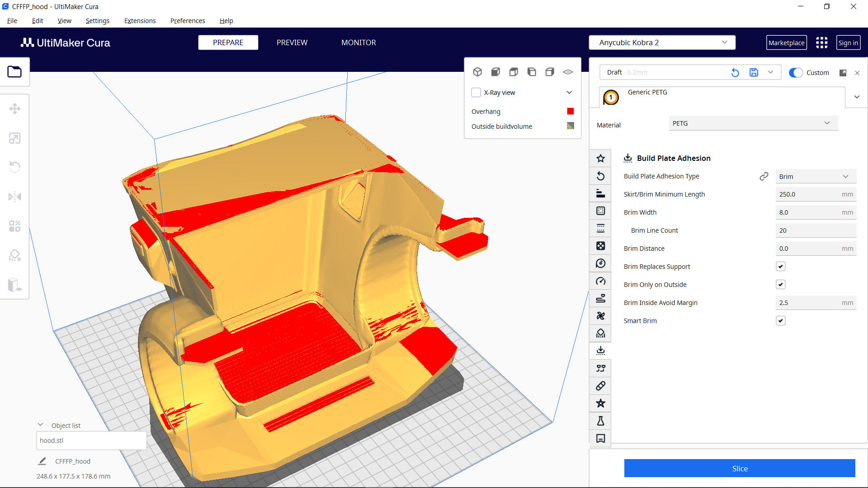Select the Move tool
This screenshot has width=868, height=488.
click(15, 108)
